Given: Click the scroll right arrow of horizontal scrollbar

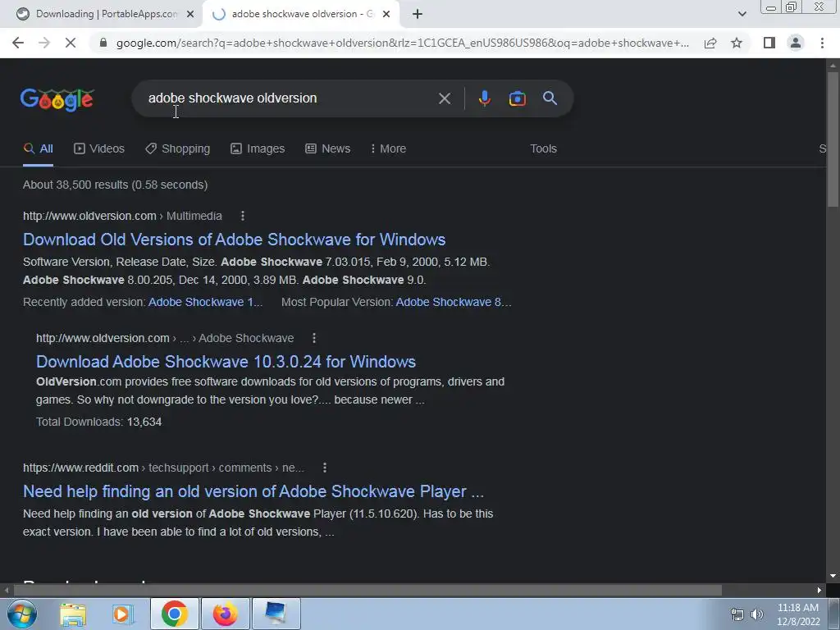Looking at the screenshot, I should pos(819,591).
